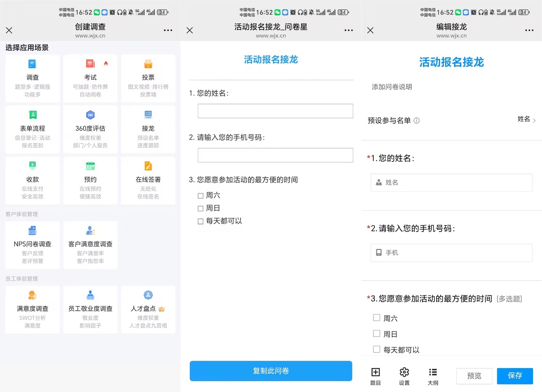The height and width of the screenshot is (392, 542).
Task: Choose the 员工敬业度调查 scenario tile
Action: (x=90, y=310)
